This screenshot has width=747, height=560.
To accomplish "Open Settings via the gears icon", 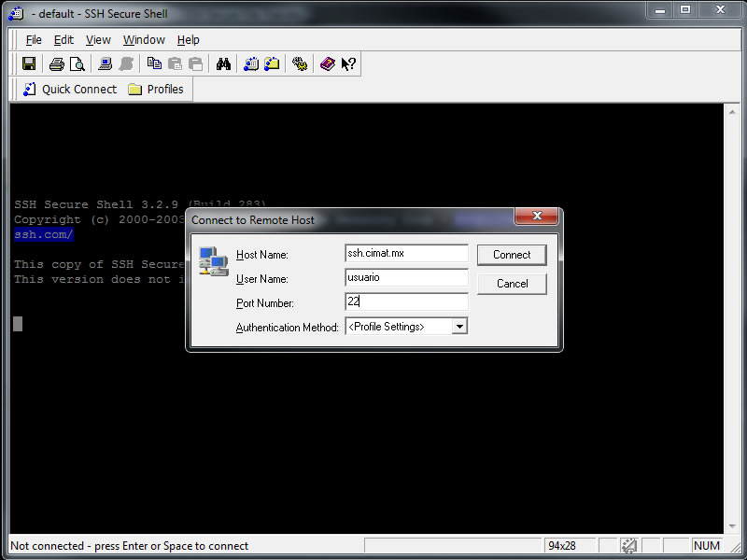I will 300,63.
